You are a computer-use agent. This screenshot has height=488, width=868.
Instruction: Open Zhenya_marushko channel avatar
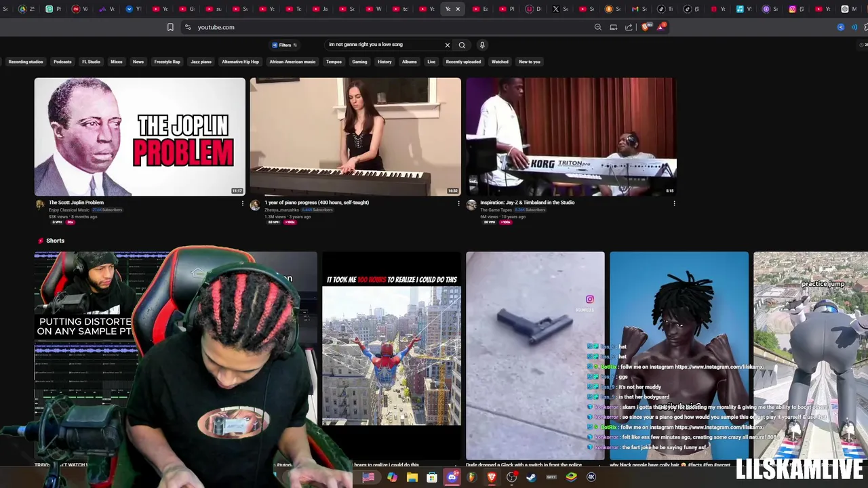point(255,205)
